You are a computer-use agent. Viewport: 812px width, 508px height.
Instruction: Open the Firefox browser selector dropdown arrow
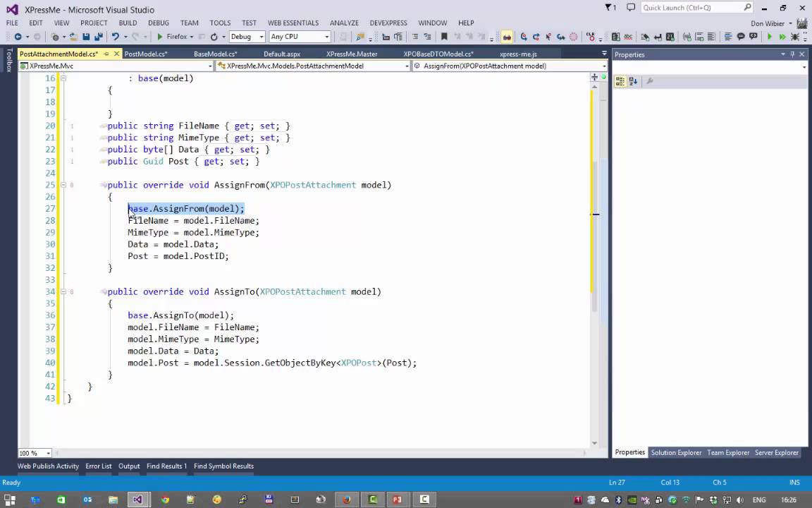click(x=192, y=37)
